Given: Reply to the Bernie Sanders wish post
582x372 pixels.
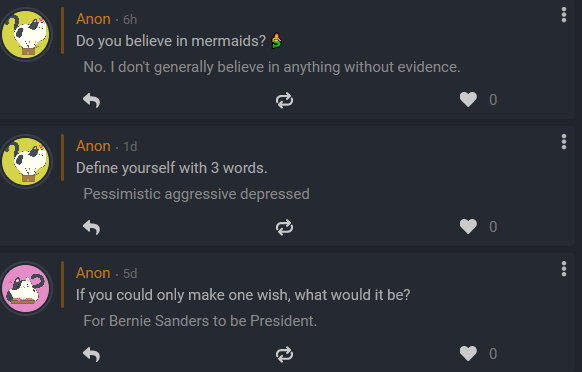Looking at the screenshot, I should click(92, 354).
